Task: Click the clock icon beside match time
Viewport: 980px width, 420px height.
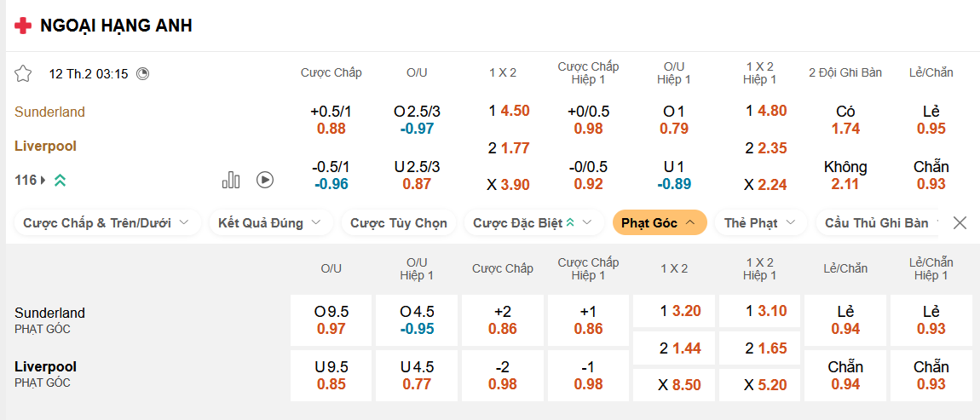Action: (142, 73)
